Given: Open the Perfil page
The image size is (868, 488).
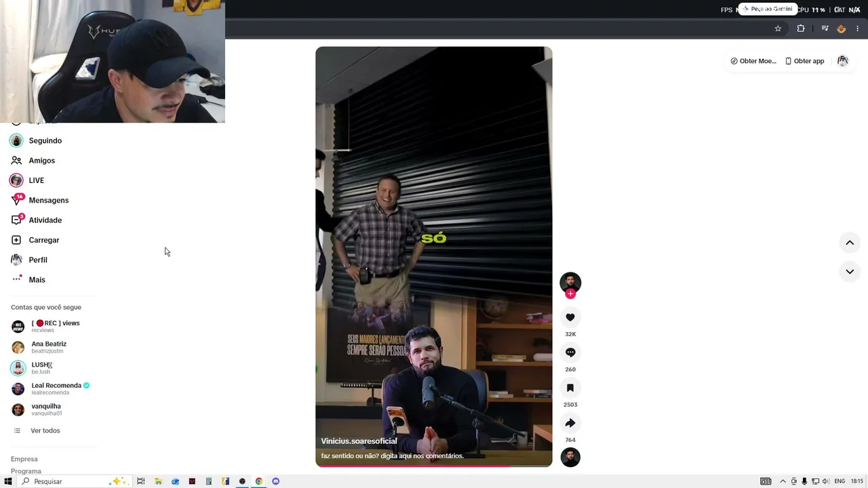Looking at the screenshot, I should (x=28, y=260).
